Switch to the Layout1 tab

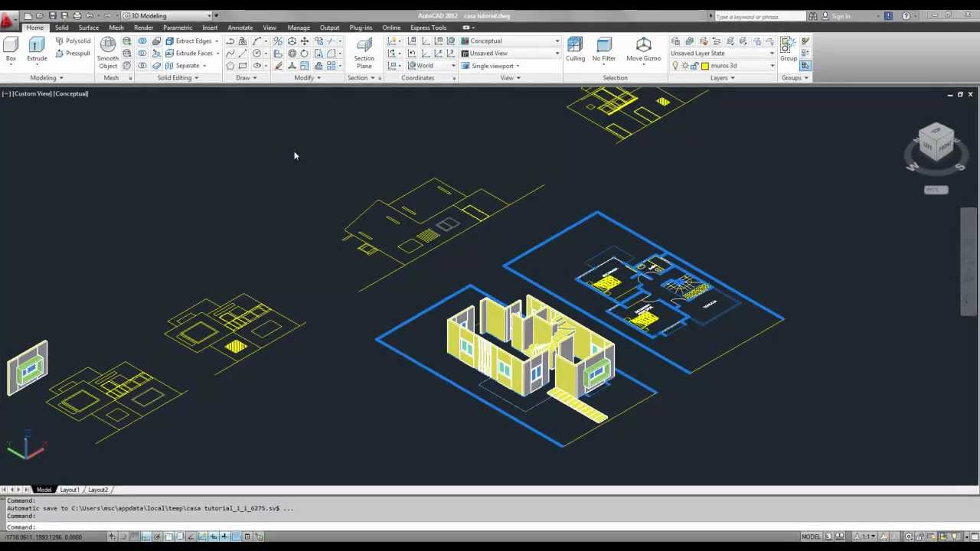[70, 490]
